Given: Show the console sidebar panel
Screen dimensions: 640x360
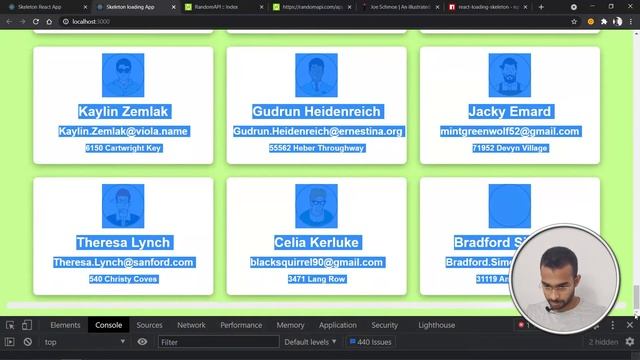Looking at the screenshot, I should coord(10,342).
